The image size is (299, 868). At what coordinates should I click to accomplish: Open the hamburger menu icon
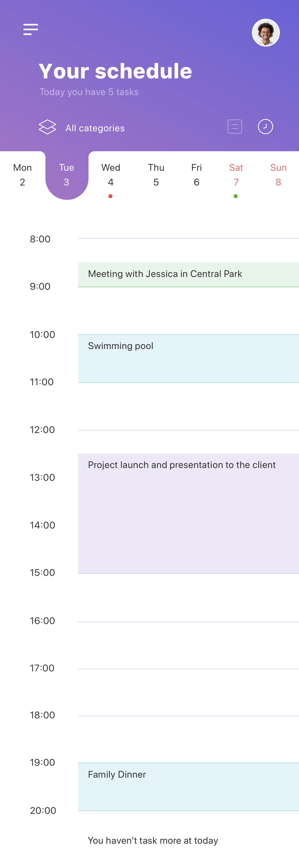[31, 29]
